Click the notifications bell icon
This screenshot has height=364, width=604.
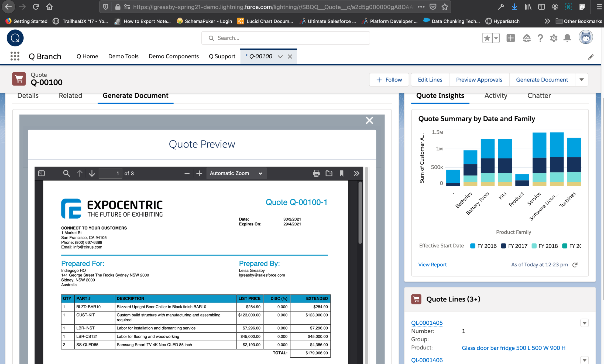point(567,38)
